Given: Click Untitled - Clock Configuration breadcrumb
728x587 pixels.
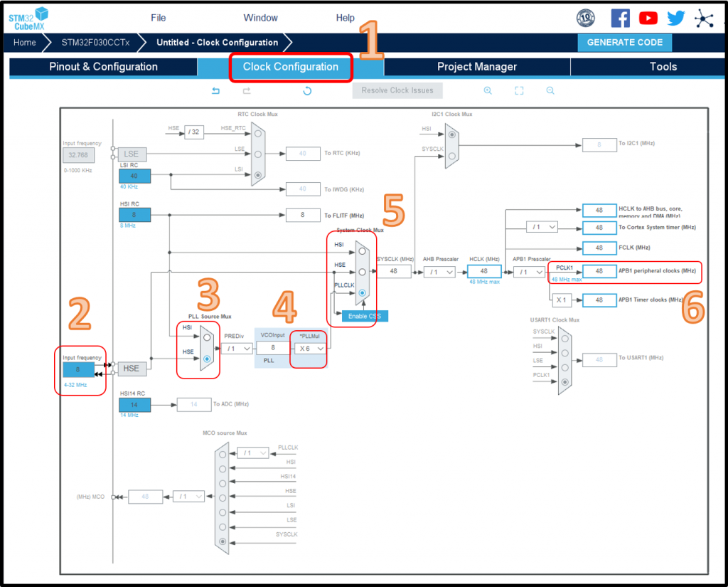Looking at the screenshot, I should 218,42.
